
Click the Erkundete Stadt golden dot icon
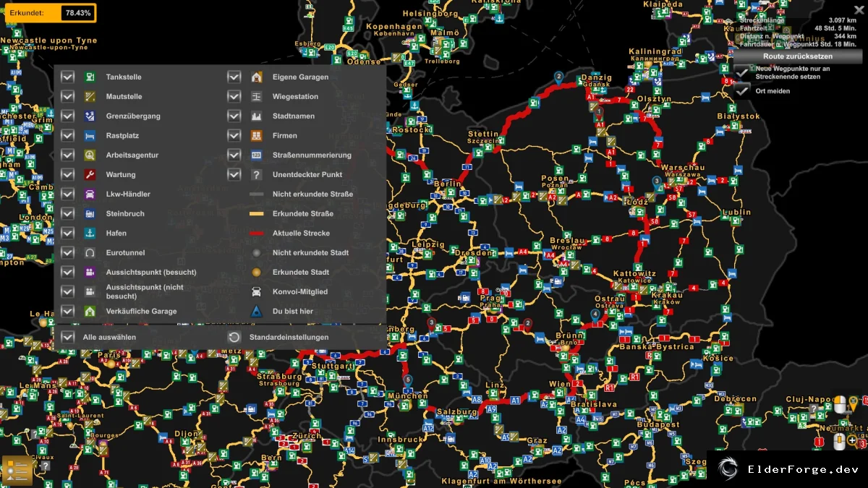pos(256,272)
